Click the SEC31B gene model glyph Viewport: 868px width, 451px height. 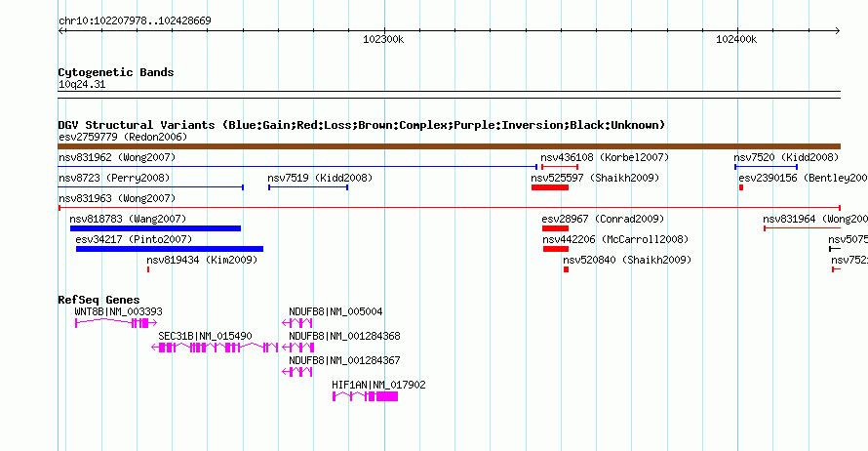coord(215,348)
